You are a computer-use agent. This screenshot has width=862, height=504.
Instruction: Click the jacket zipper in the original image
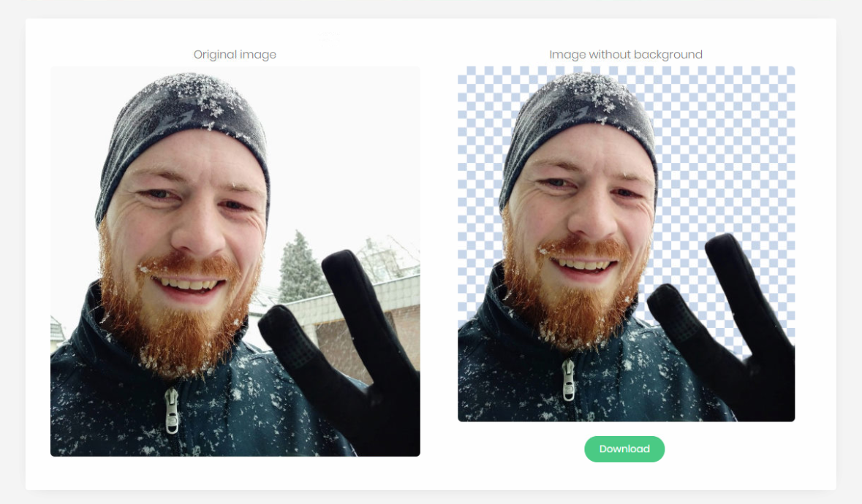[173, 411]
